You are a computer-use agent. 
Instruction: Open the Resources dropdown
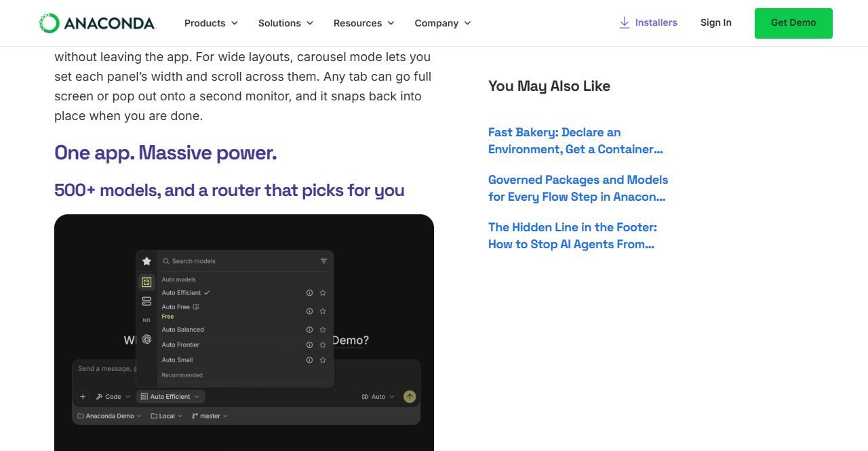[x=363, y=23]
